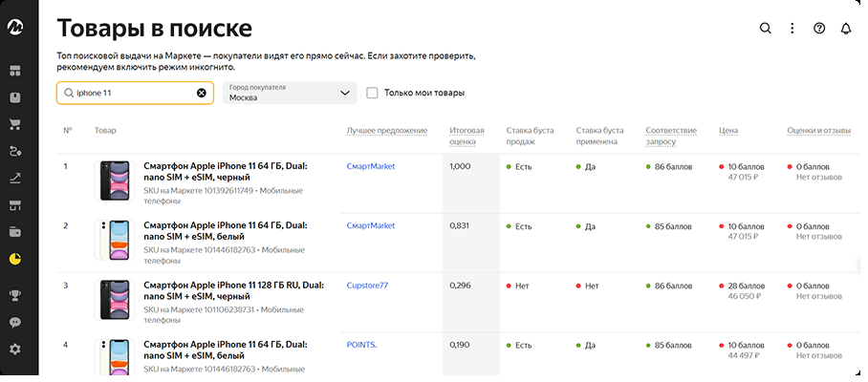The height and width of the screenshot is (382, 868).
Task: Open row 4 iPhone 11 64 ГБ белый title
Action: point(226,350)
